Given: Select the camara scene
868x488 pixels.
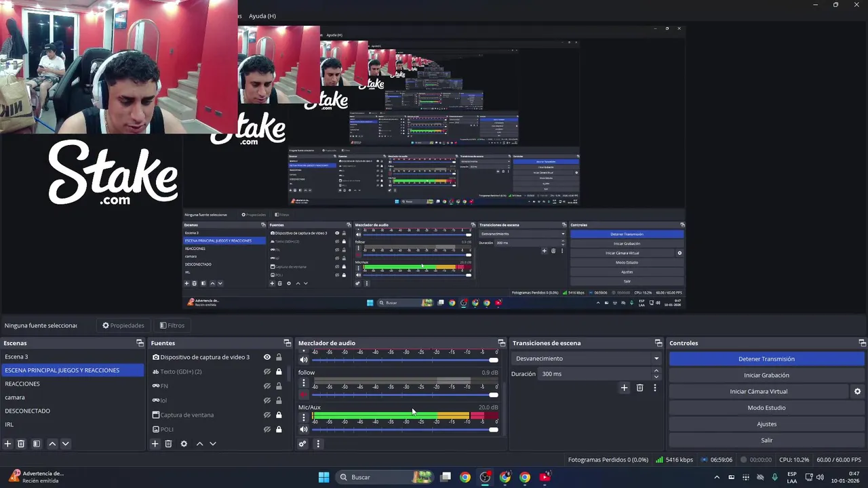Looking at the screenshot, I should click(72, 397).
